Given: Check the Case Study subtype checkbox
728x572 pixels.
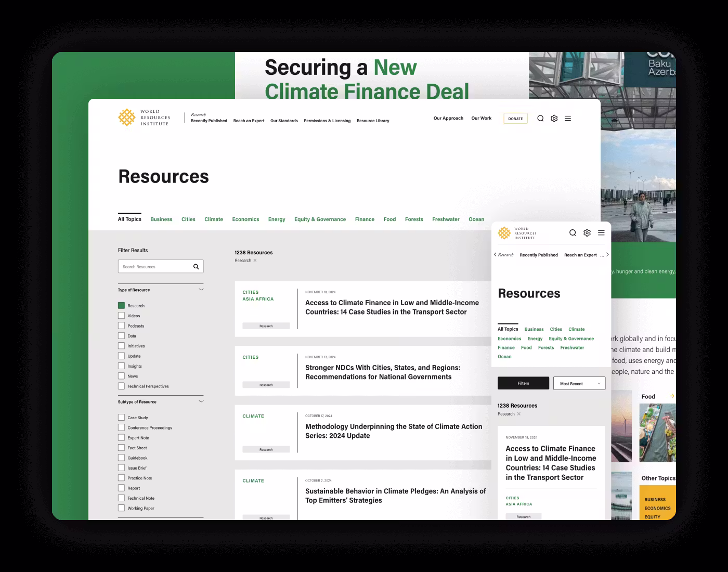Looking at the screenshot, I should (121, 418).
